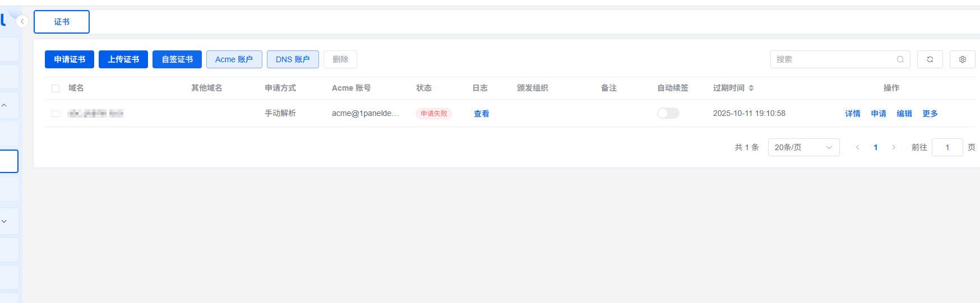Image resolution: width=980 pixels, height=303 pixels.
Task: Click the 申请证书 button
Action: point(70,59)
